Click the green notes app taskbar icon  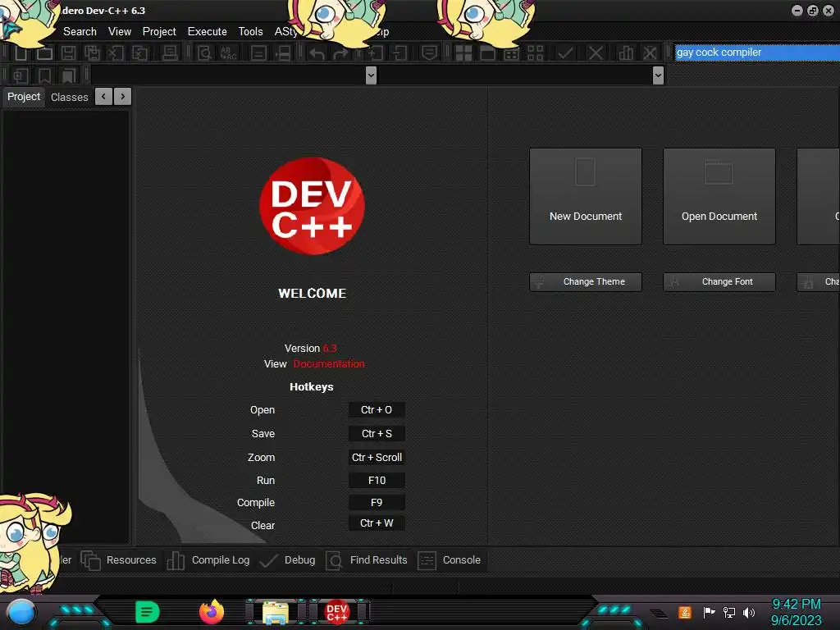point(148,612)
